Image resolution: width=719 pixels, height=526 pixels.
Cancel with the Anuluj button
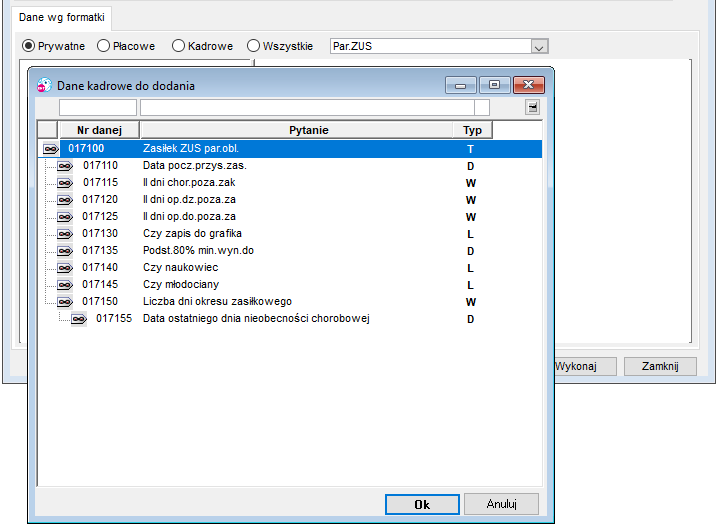(x=501, y=504)
